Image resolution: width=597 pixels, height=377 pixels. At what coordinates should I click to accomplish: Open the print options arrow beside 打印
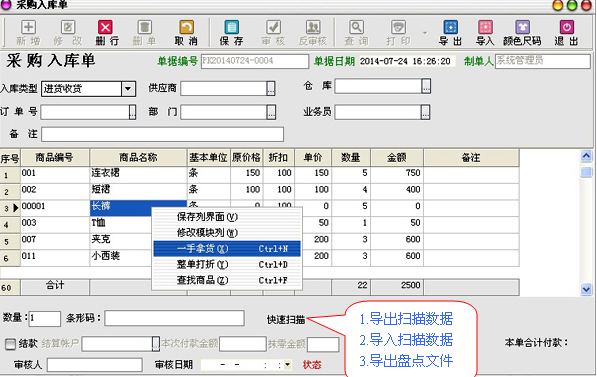(x=425, y=33)
